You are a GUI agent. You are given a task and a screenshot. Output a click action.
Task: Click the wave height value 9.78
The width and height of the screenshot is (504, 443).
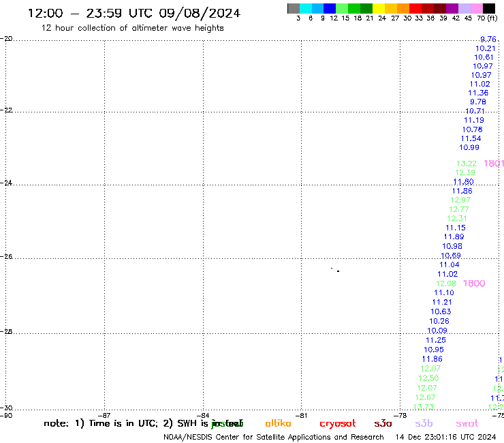478,102
